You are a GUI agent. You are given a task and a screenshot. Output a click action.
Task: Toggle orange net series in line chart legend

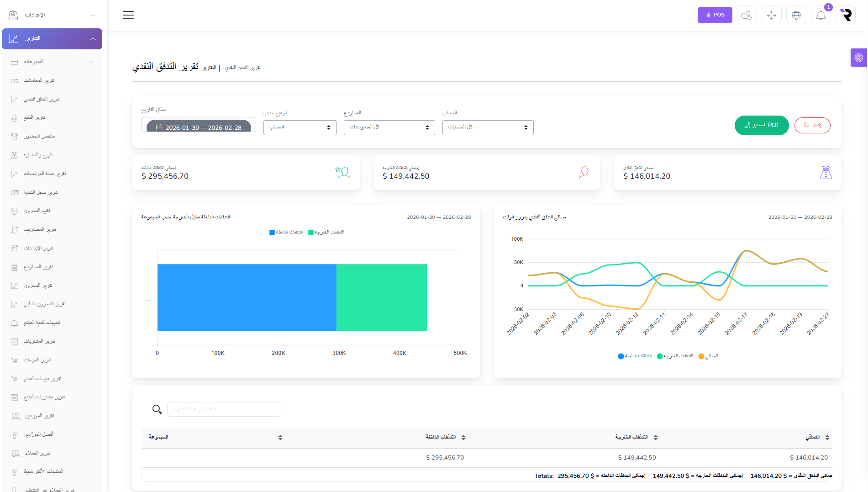click(708, 356)
